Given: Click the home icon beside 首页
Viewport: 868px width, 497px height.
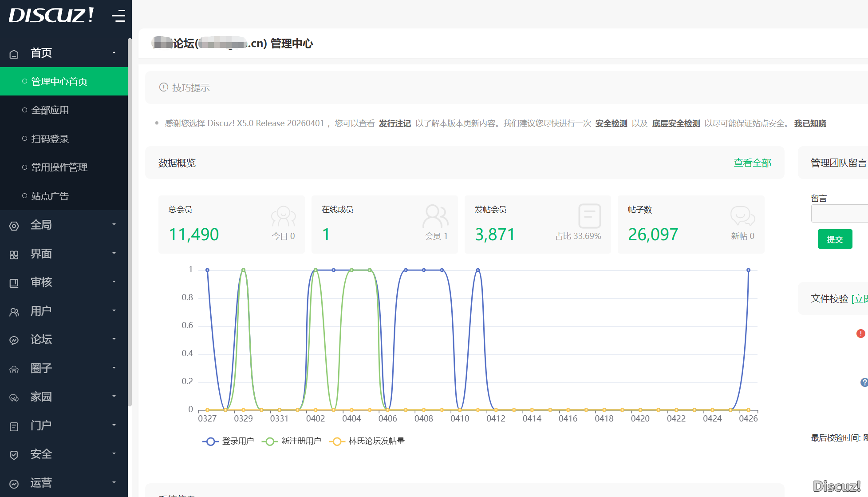Looking at the screenshot, I should click(x=14, y=54).
